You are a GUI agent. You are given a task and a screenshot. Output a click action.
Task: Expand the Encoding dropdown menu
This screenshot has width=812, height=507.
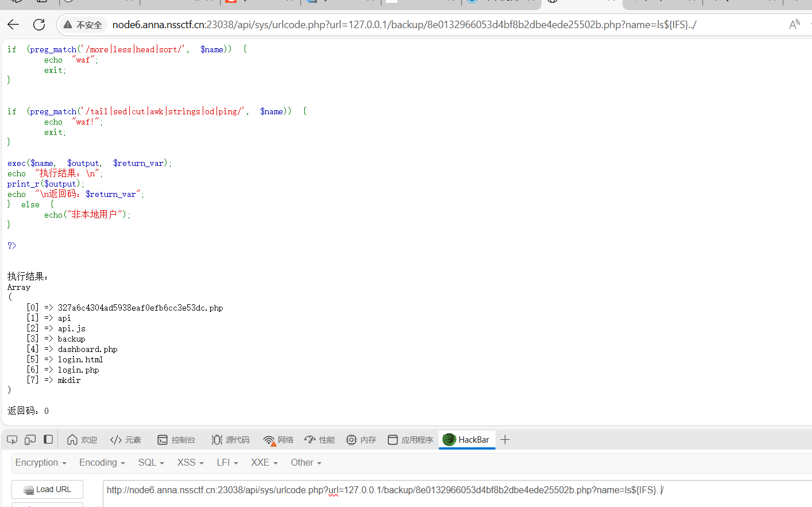pyautogui.click(x=102, y=463)
